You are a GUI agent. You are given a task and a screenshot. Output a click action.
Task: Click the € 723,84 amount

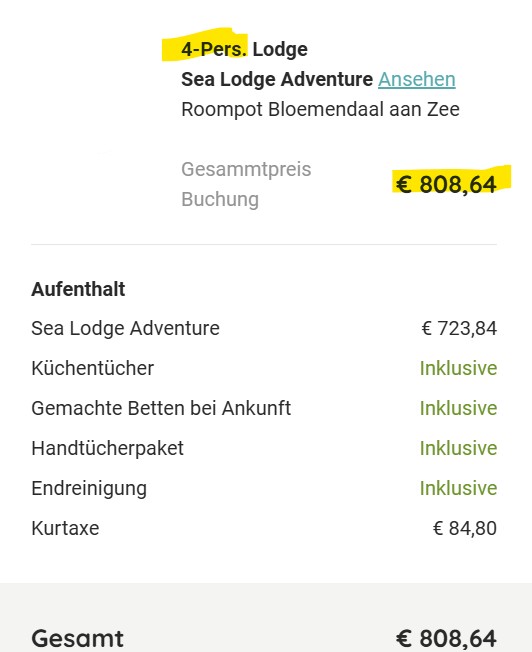pyautogui.click(x=459, y=328)
